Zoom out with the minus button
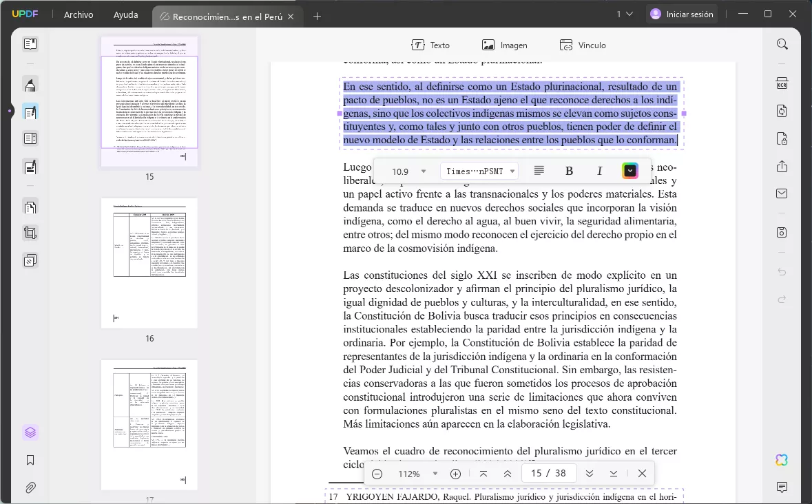Screen dimensions: 812x504 [377, 474]
